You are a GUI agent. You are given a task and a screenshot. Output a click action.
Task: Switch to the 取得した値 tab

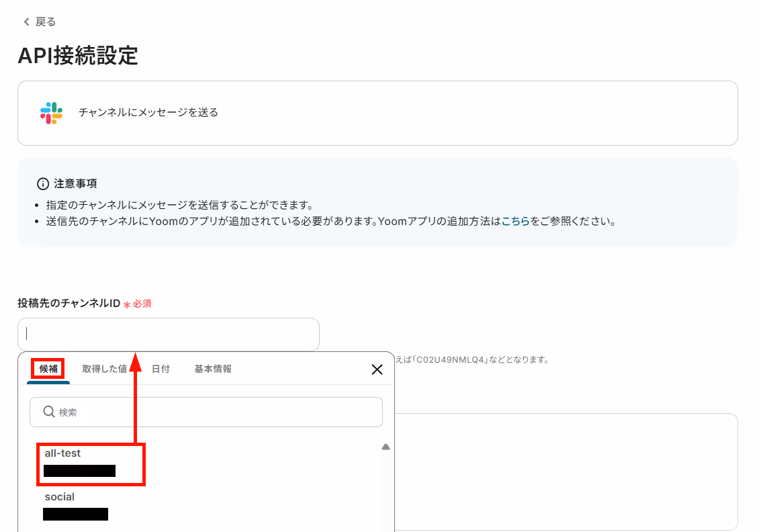pyautogui.click(x=105, y=369)
